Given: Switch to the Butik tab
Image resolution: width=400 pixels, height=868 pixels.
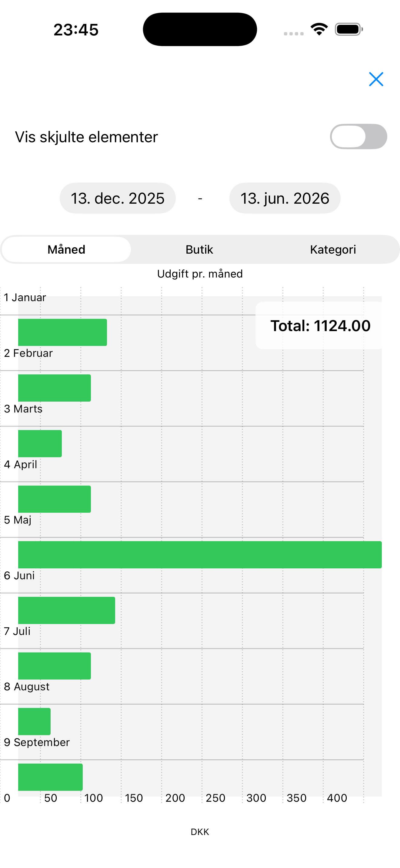Looking at the screenshot, I should pyautogui.click(x=199, y=250).
